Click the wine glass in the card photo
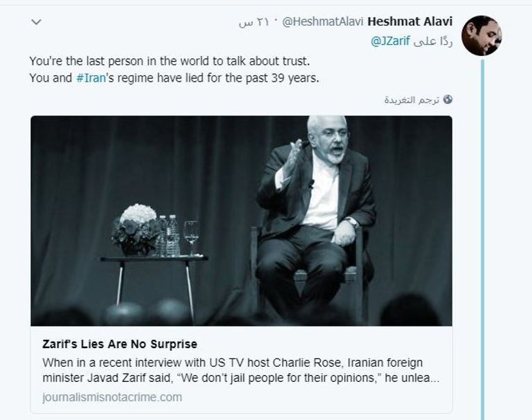Image resolution: width=532 pixels, height=420 pixels. (191, 237)
